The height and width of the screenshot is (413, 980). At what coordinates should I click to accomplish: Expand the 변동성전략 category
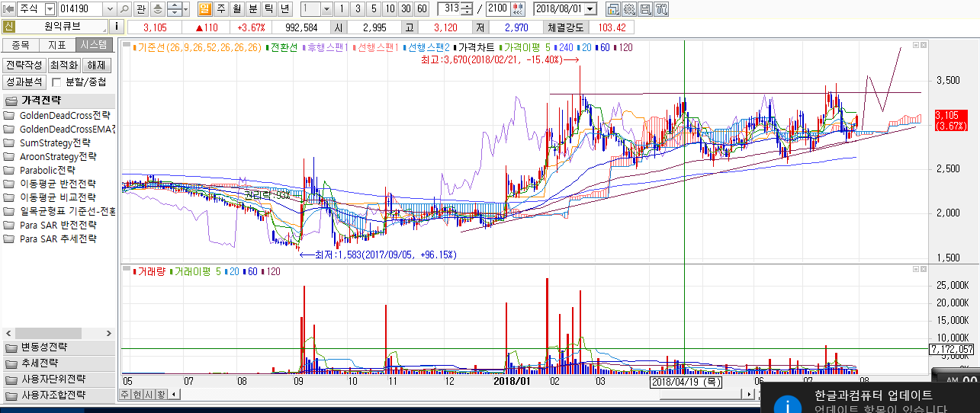58,347
